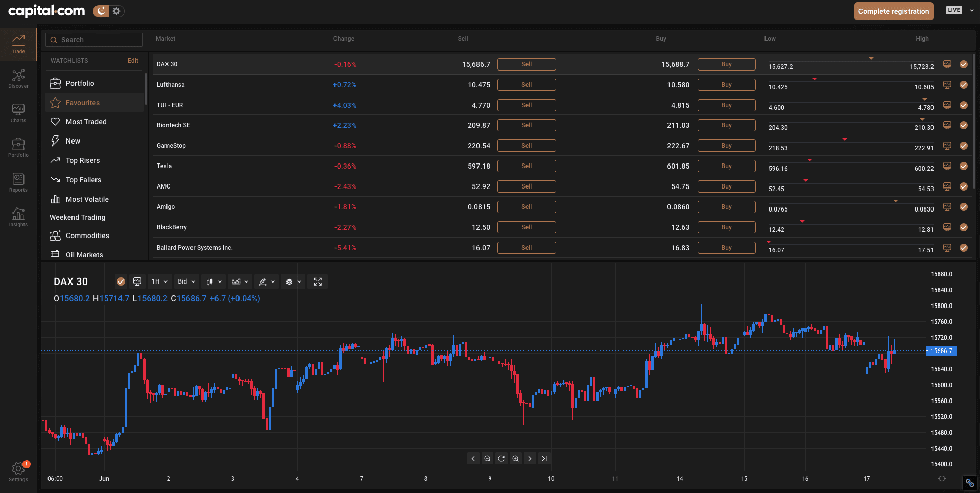Toggle favourite checkmark for Biontech SE row
980x493 pixels.
964,125
